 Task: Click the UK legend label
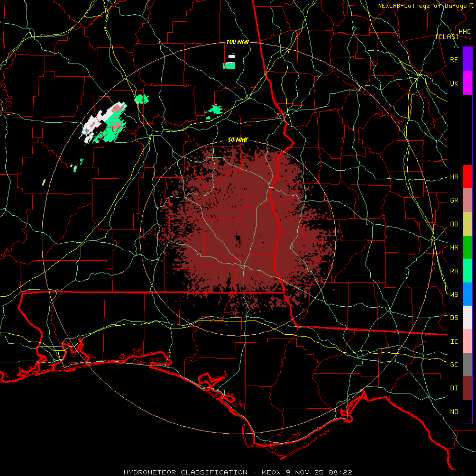tap(454, 83)
